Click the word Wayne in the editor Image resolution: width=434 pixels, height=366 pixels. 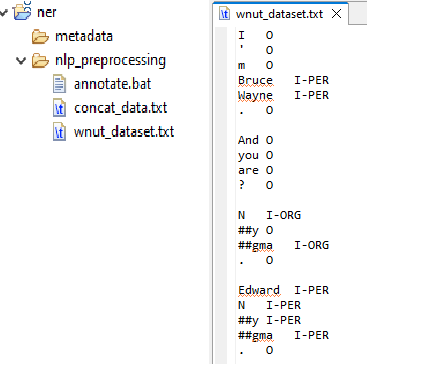255,95
